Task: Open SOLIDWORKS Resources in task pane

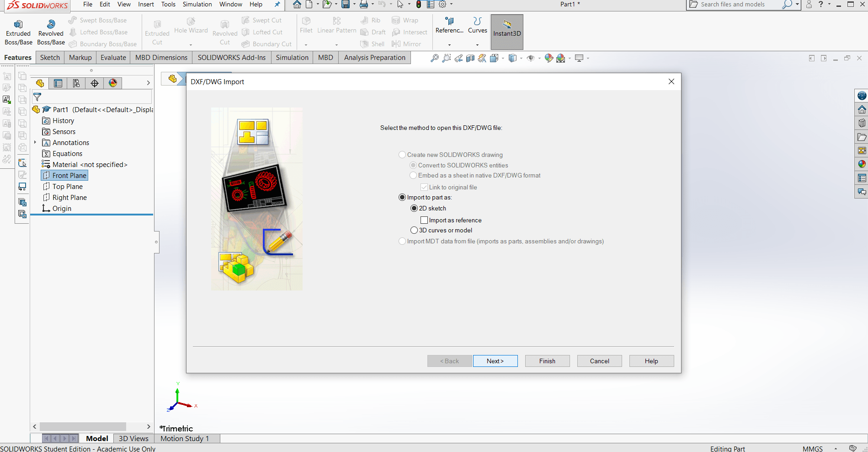Action: (862, 109)
